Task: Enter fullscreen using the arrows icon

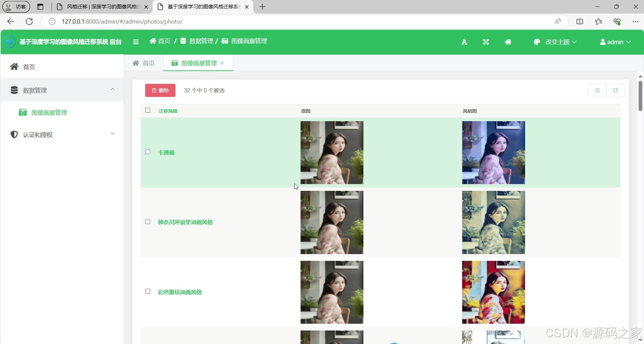Action: pos(486,41)
